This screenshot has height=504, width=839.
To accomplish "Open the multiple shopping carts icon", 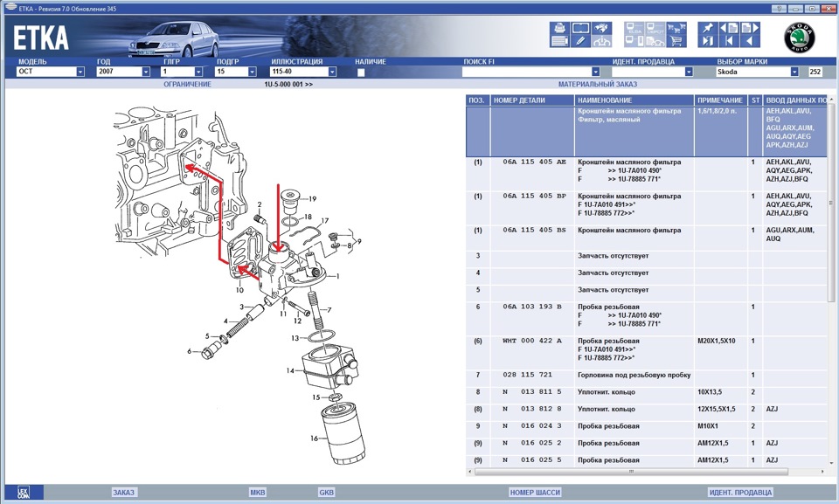I will [x=676, y=28].
